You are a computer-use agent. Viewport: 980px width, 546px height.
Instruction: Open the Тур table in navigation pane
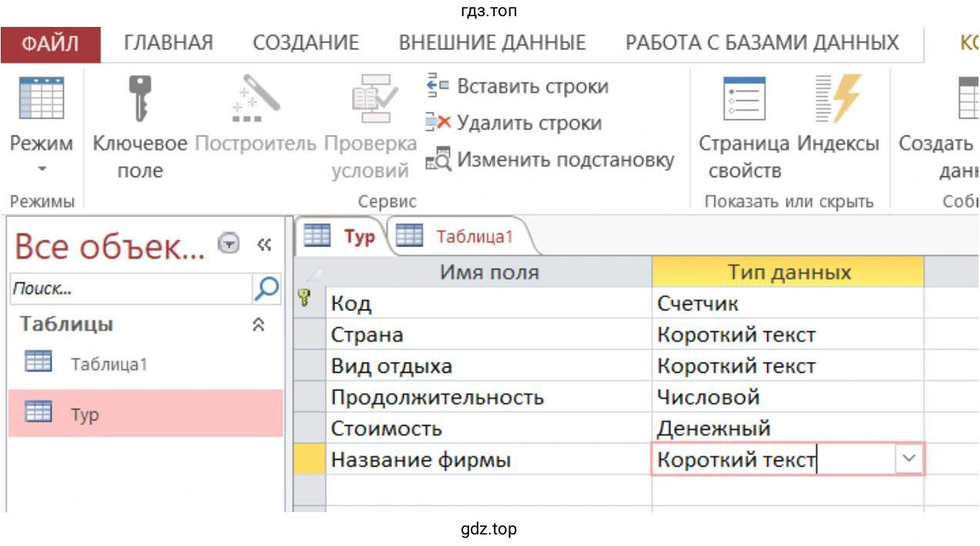pyautogui.click(x=84, y=414)
